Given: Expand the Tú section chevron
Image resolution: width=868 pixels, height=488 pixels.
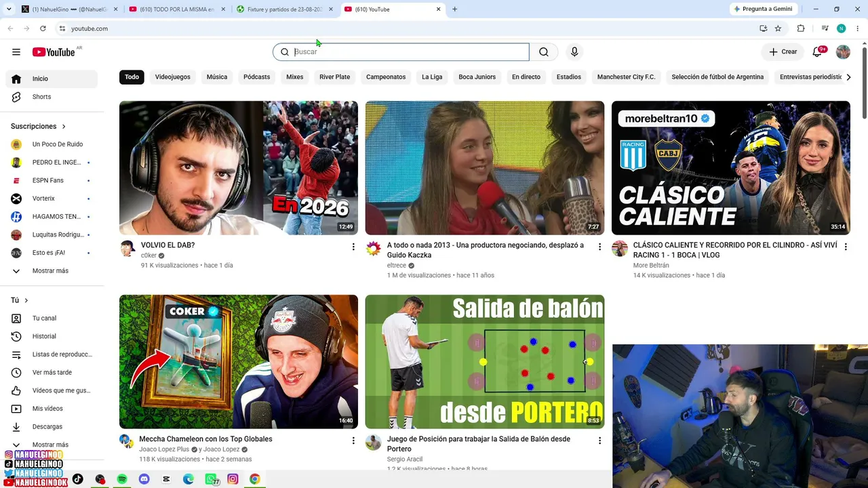Looking at the screenshot, I should [26, 300].
